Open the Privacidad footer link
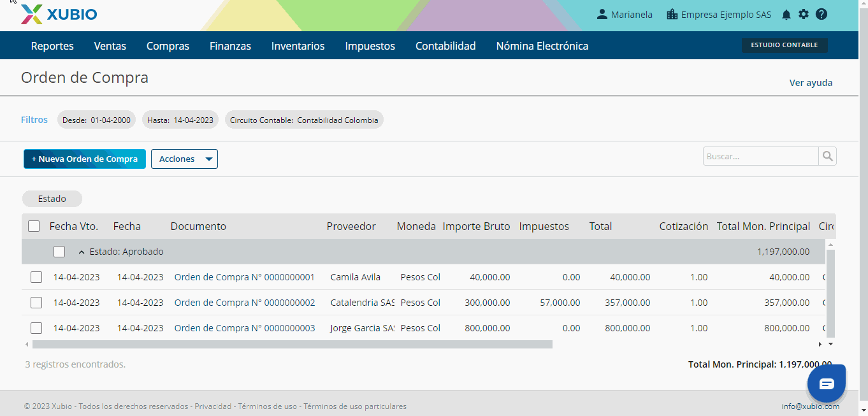 tap(213, 406)
